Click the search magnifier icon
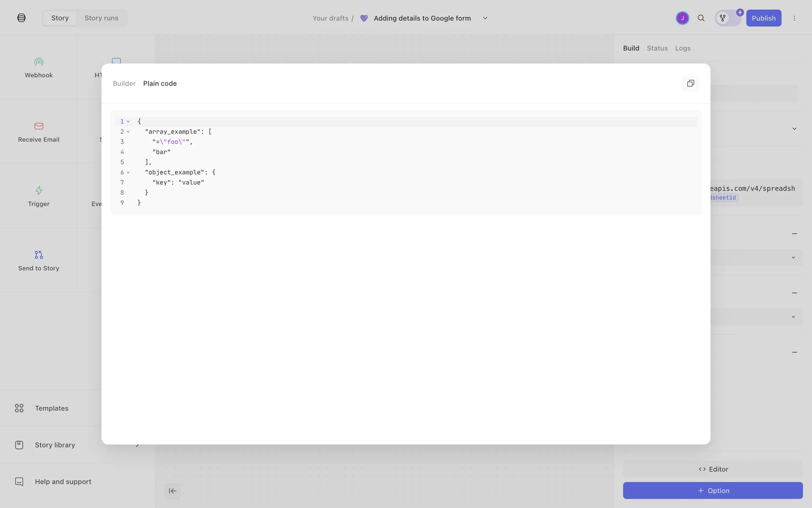 tap(701, 18)
